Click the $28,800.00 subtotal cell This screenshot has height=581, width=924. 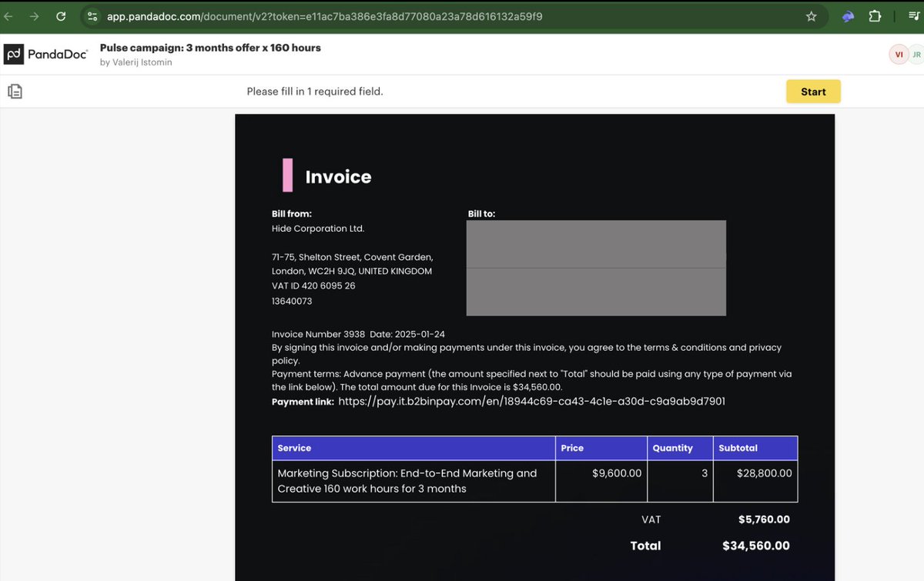coord(755,481)
